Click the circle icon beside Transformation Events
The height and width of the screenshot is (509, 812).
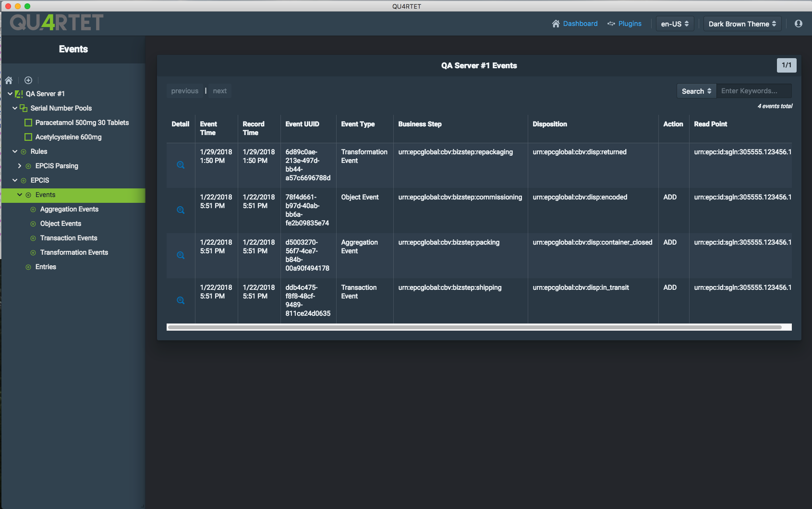pyautogui.click(x=33, y=253)
